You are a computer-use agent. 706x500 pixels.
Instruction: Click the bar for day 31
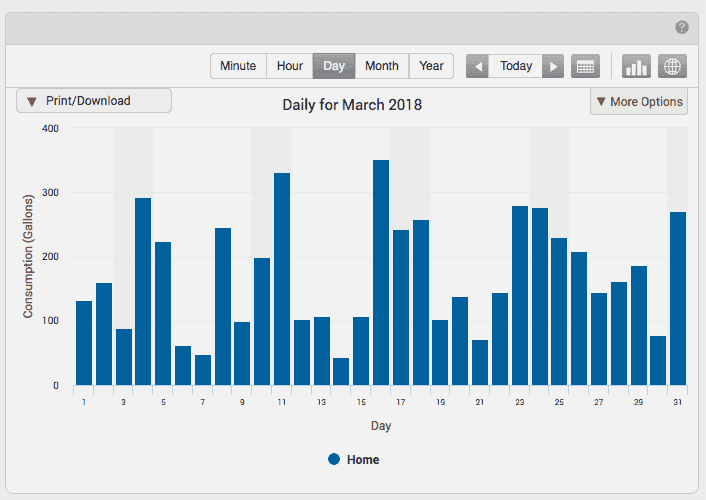pos(678,299)
